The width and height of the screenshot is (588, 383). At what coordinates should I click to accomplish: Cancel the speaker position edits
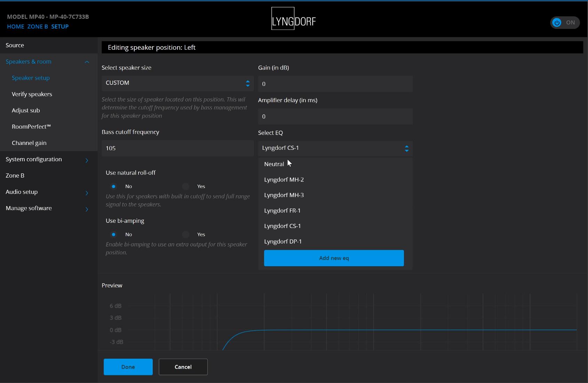(183, 367)
